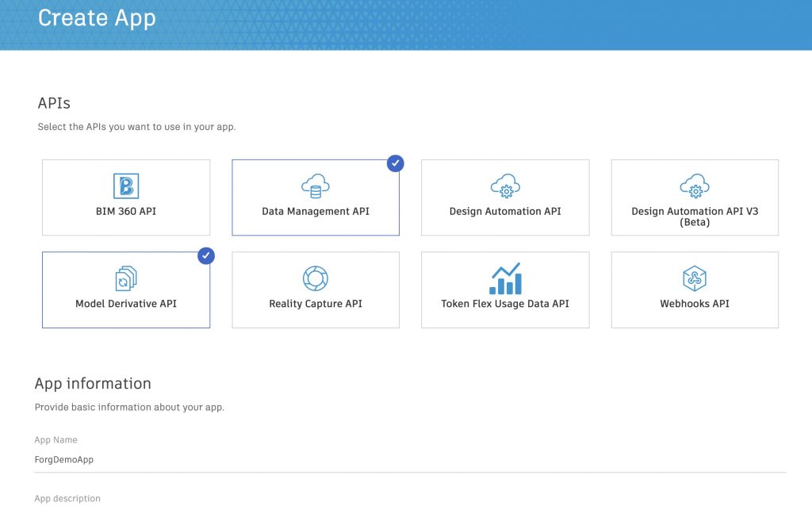Click 'Provide basic information about your app' text
Screen dimensions: 812x506
[x=129, y=408]
